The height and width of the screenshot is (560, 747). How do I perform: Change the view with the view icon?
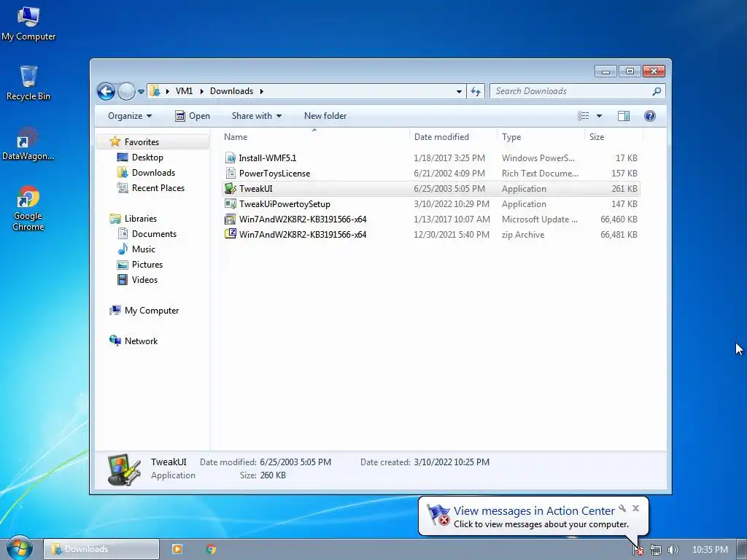coord(583,116)
